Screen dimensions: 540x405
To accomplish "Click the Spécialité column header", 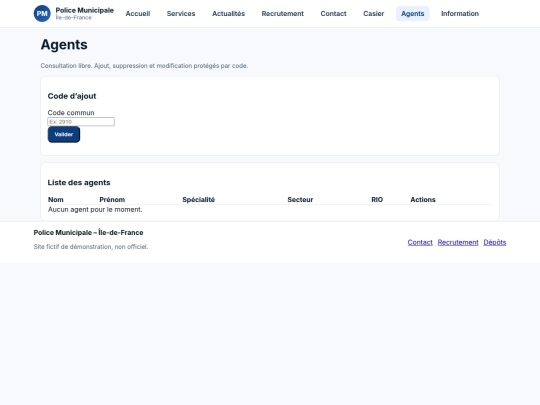I will tap(198, 200).
